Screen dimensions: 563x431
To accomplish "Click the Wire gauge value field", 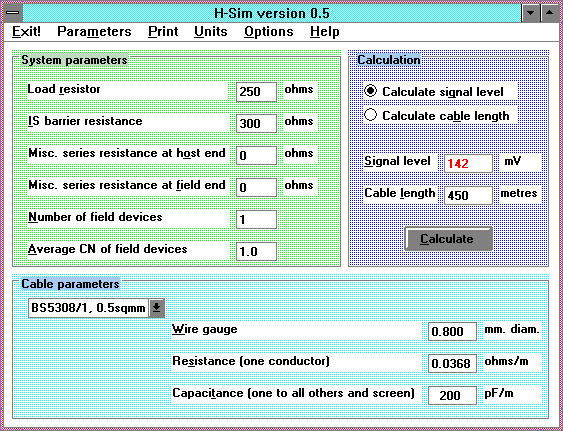I will (452, 331).
